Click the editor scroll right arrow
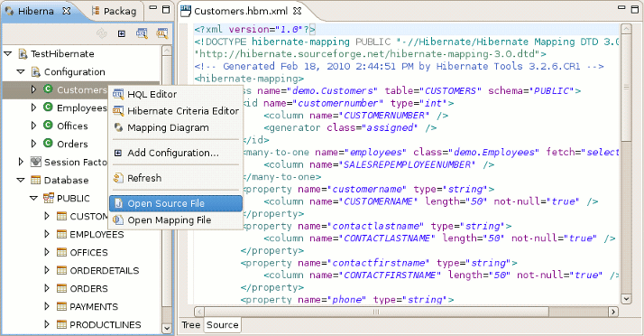 click(613, 312)
